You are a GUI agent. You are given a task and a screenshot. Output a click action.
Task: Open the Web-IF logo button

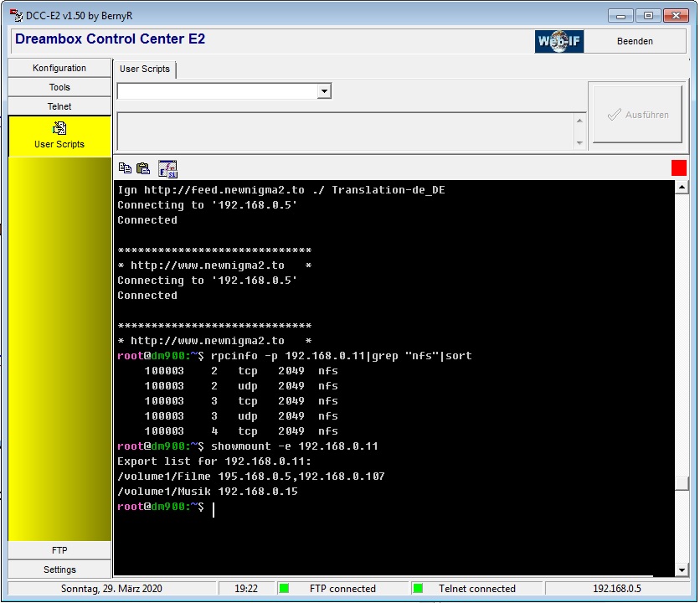tap(559, 41)
